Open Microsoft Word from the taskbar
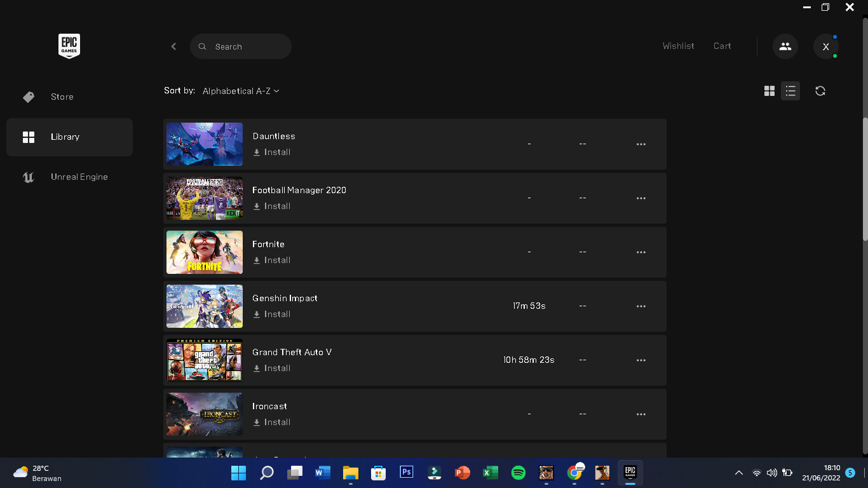The image size is (868, 488). 323,473
